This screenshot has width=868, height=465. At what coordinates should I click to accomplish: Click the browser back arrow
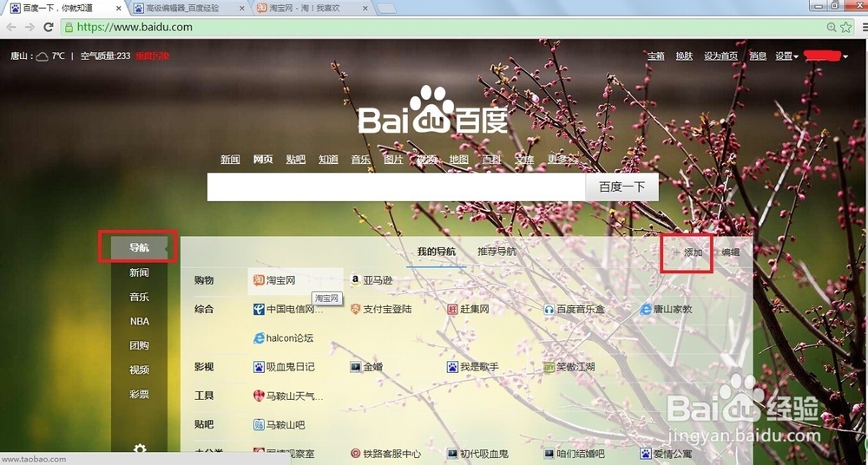click(x=10, y=27)
